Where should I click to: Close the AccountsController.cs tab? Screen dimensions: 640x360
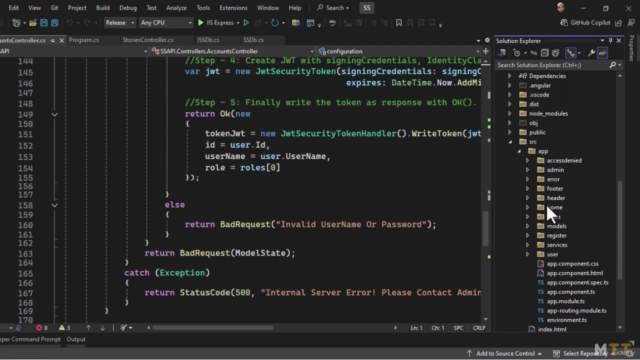tap(62, 40)
